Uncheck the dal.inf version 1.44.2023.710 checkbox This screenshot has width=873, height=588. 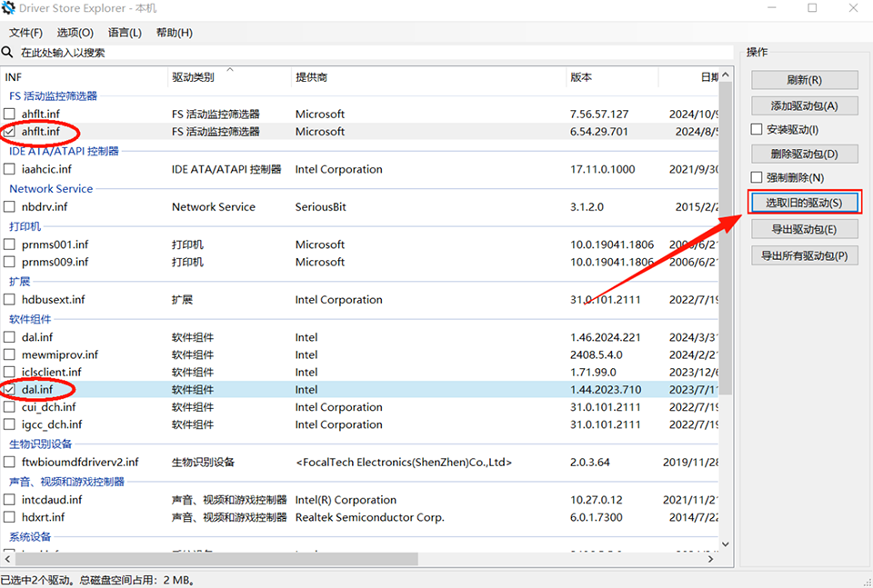9,389
